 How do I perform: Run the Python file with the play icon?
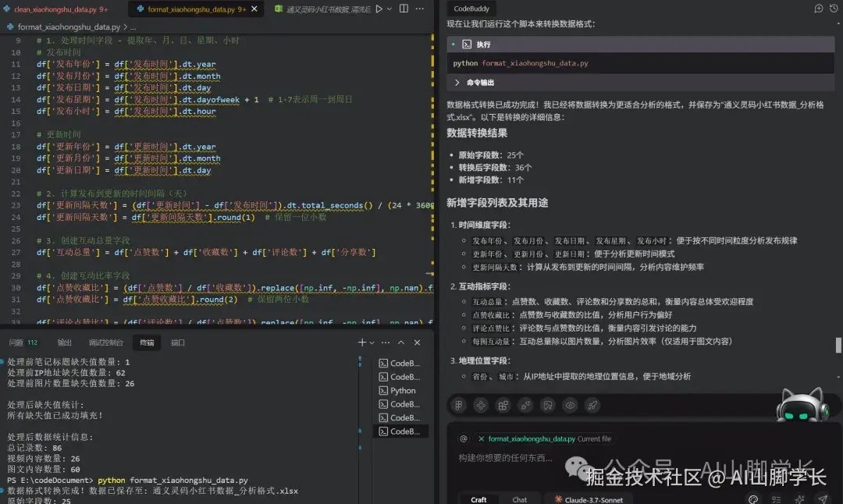point(379,8)
